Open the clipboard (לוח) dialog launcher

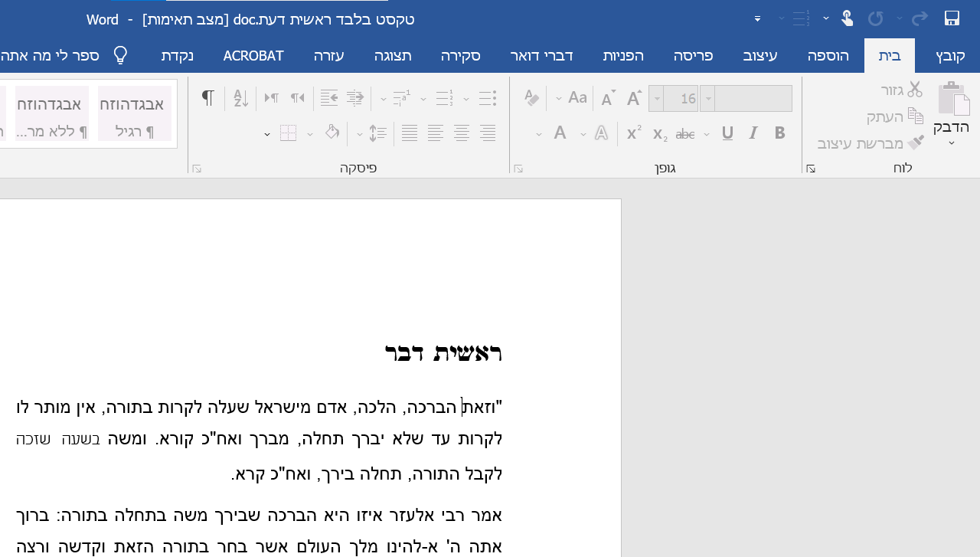[811, 169]
